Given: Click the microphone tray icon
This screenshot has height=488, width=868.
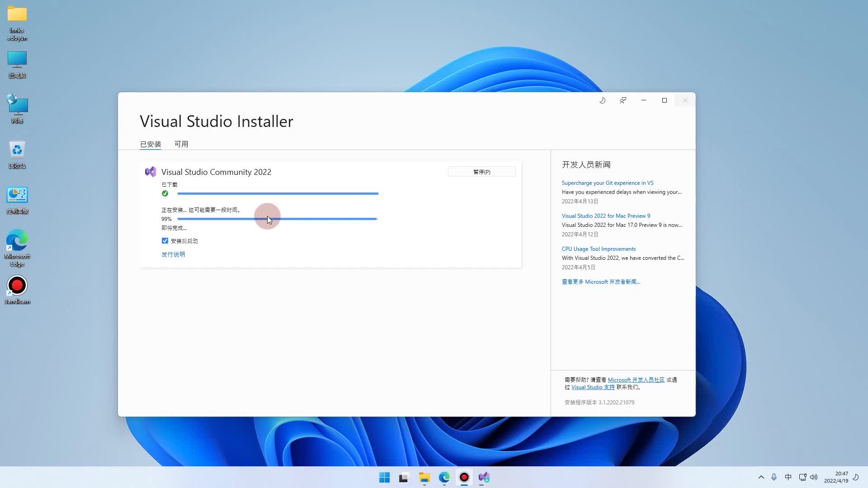Looking at the screenshot, I should [774, 477].
